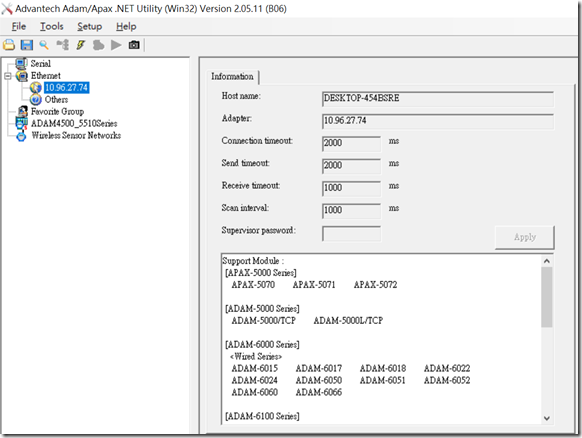
Task: Click the camera snapshot toolbar icon
Action: (x=134, y=45)
